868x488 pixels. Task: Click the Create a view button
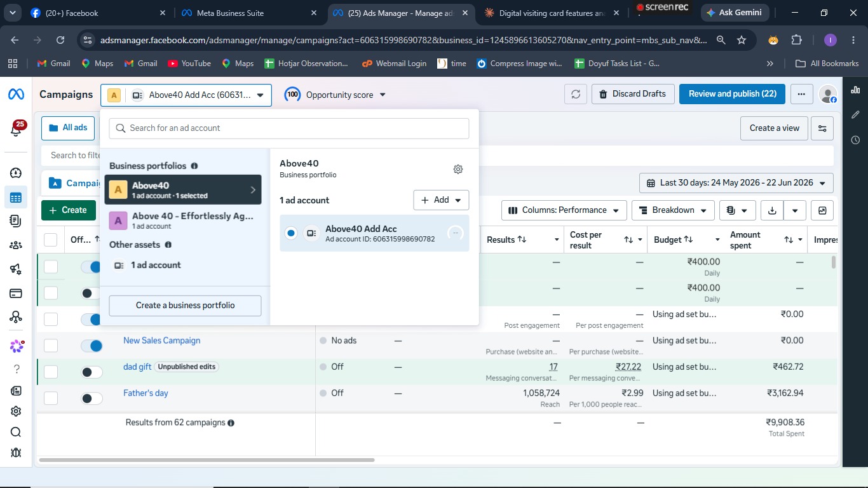(774, 128)
